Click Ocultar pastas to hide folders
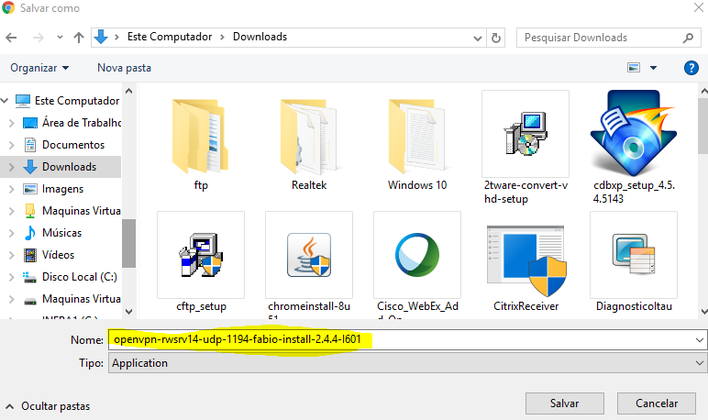Screen dimensions: 708x420 pos(48,406)
